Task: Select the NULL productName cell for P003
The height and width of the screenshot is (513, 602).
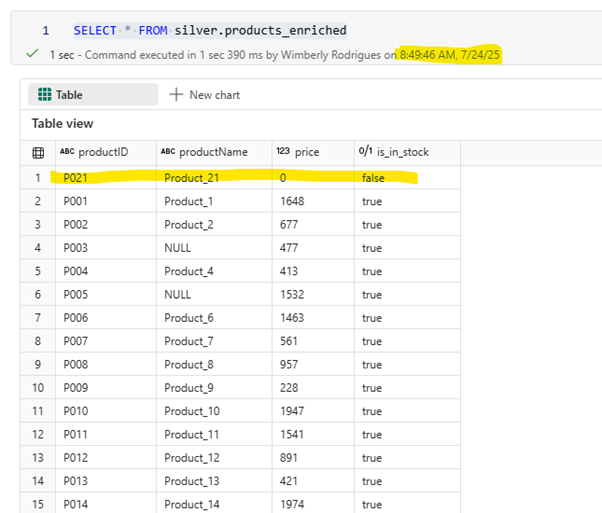Action: (177, 248)
